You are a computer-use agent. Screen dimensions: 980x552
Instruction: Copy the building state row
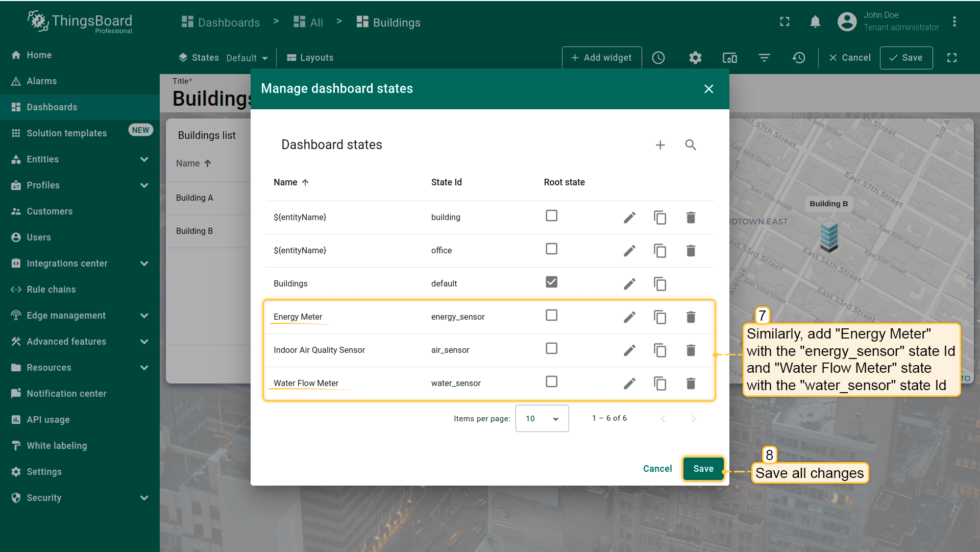coord(660,218)
